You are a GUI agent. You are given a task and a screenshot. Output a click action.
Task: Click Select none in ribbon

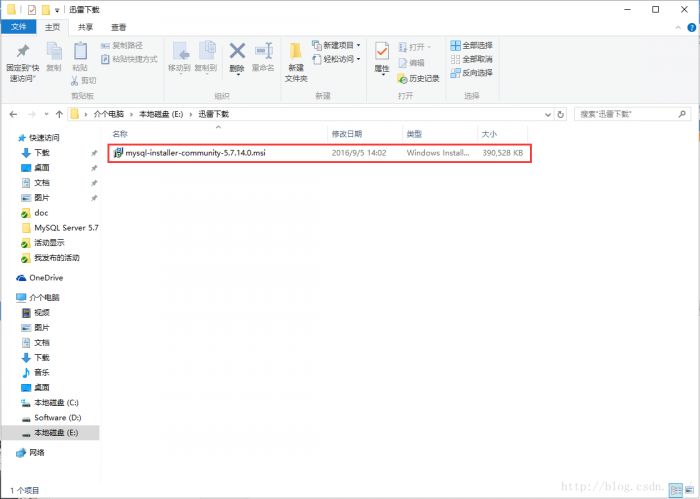(x=471, y=59)
